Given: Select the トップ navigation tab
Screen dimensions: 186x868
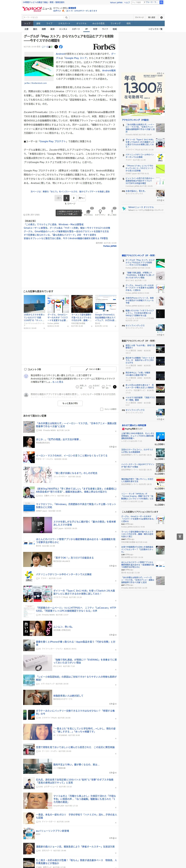Looking at the screenshot, I should pyautogui.click(x=27, y=24).
